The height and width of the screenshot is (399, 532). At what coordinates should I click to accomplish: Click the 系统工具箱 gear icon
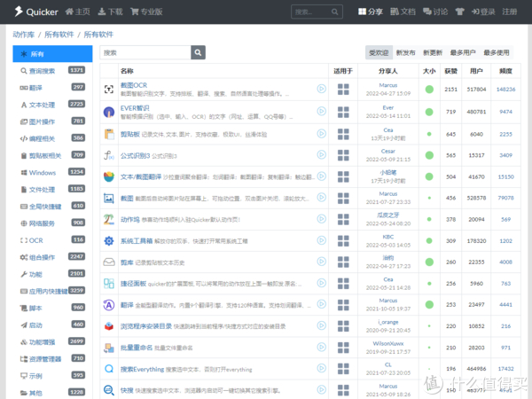108,240
